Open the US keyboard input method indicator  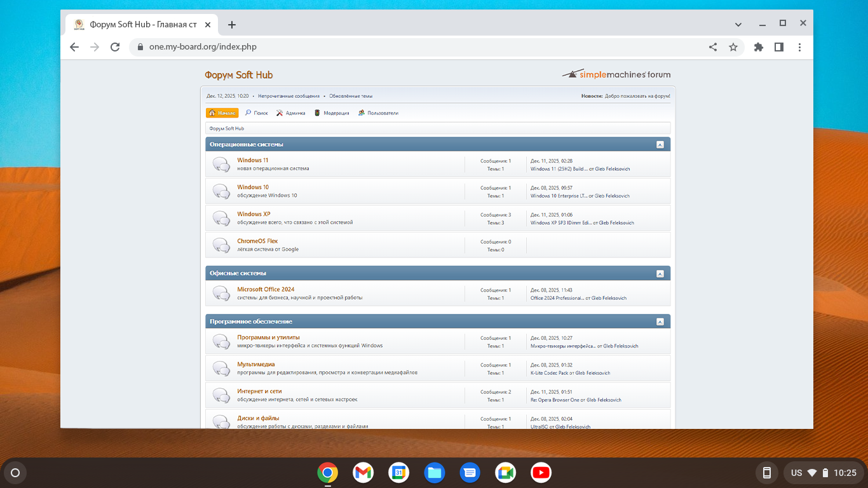797,473
